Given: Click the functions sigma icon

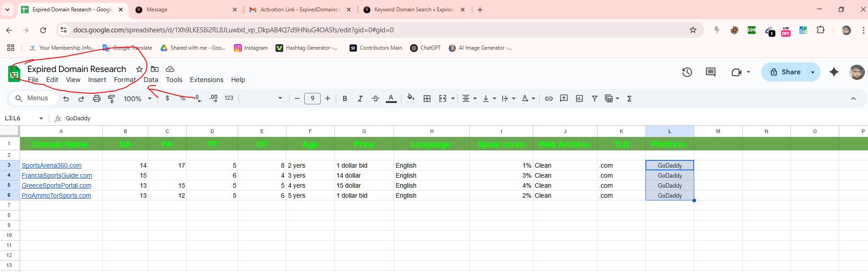Looking at the screenshot, I should [x=629, y=98].
